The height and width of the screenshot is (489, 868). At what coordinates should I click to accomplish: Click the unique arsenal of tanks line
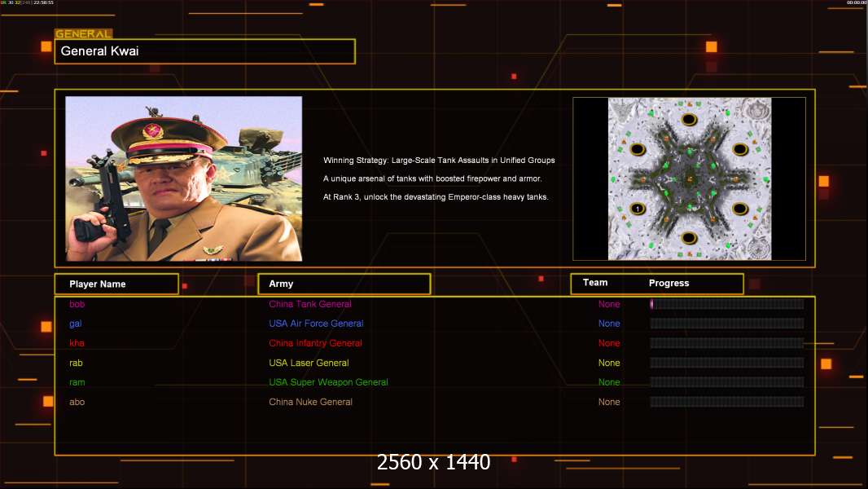(432, 178)
